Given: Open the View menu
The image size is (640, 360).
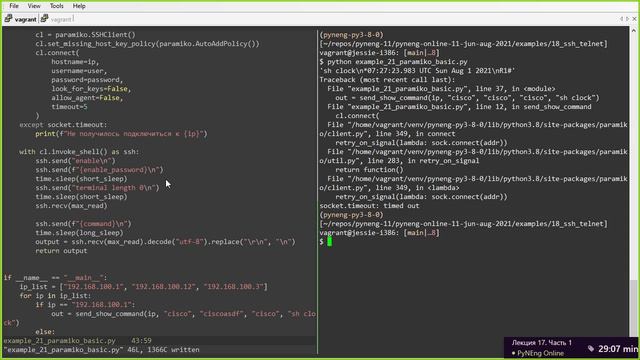Looking at the screenshot, I should click(34, 6).
